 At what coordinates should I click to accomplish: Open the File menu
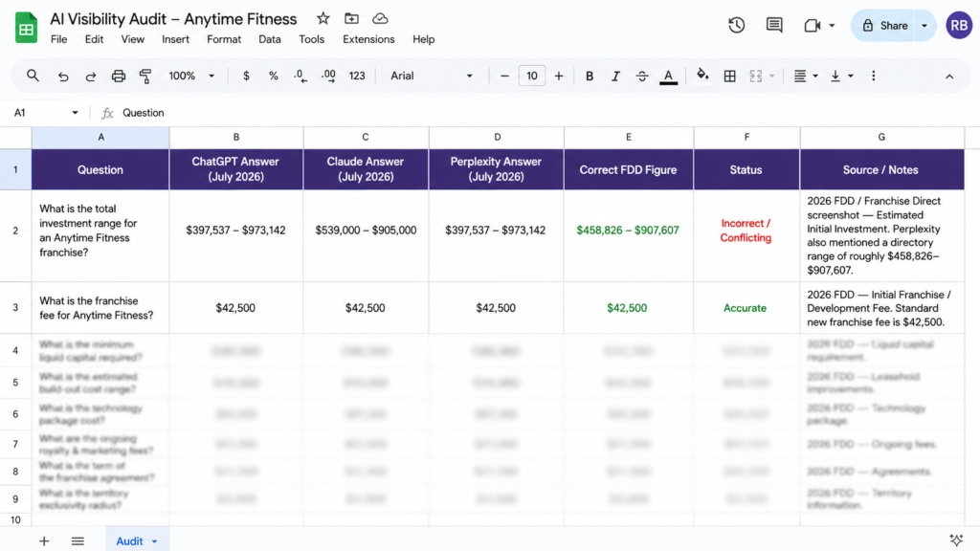pyautogui.click(x=58, y=39)
